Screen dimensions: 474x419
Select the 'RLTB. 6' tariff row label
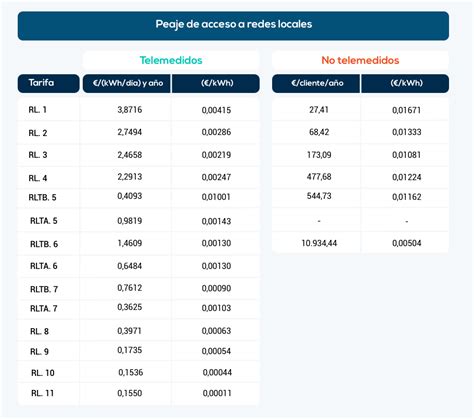coord(44,244)
